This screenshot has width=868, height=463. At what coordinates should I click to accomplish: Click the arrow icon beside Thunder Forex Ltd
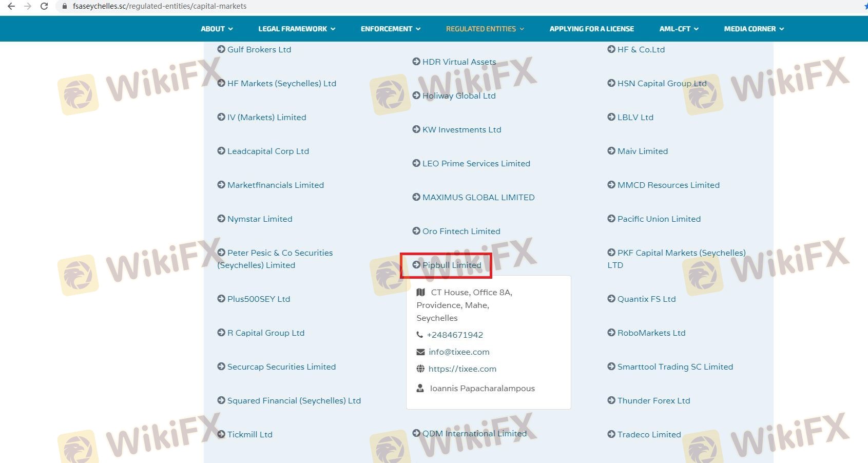pyautogui.click(x=611, y=400)
